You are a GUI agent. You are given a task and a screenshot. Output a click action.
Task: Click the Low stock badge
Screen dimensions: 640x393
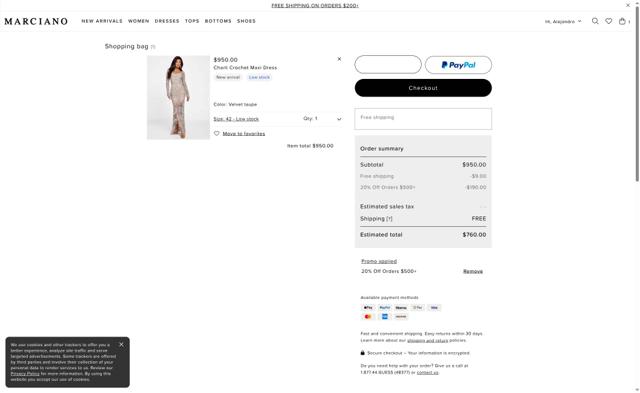coord(259,77)
